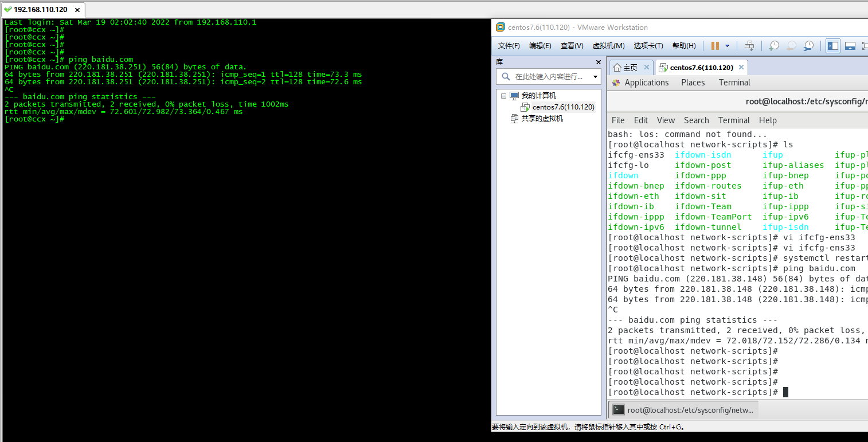
Task: Open the Edit menu in the guest terminal
Action: click(641, 120)
